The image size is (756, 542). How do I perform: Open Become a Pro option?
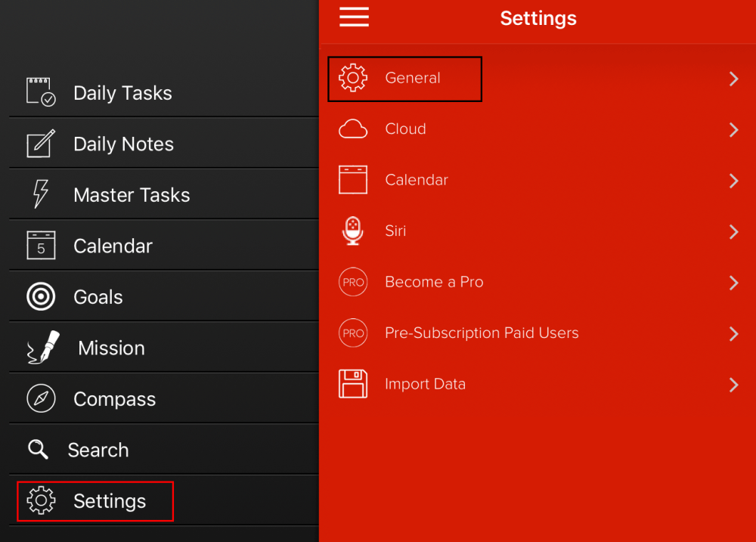click(434, 282)
